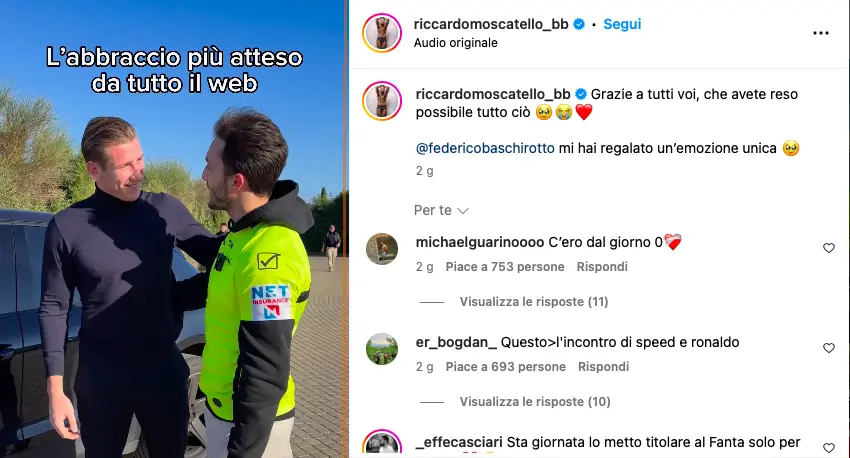
Task: Open _effecasciari's profile avatar
Action: [x=382, y=444]
